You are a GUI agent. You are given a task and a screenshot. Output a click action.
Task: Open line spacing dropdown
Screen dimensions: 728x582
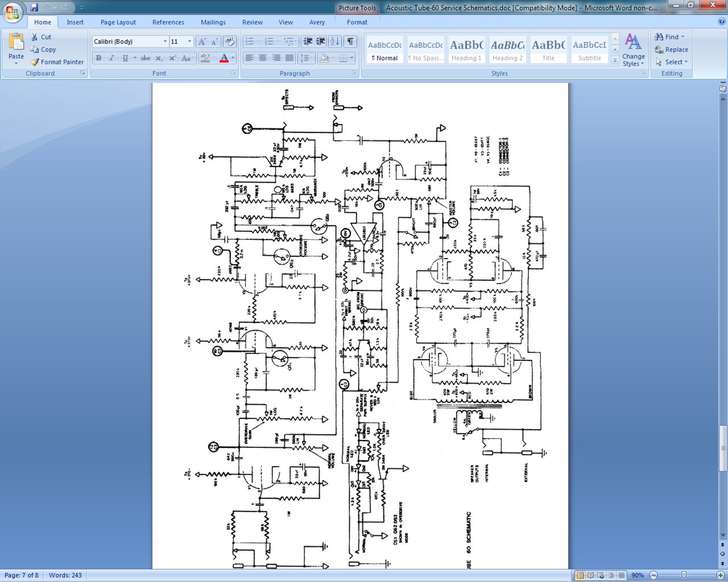click(x=307, y=58)
